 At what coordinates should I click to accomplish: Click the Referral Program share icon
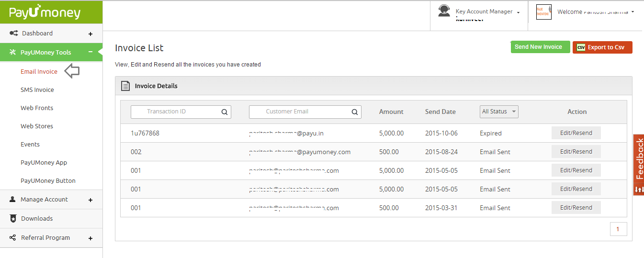13,237
